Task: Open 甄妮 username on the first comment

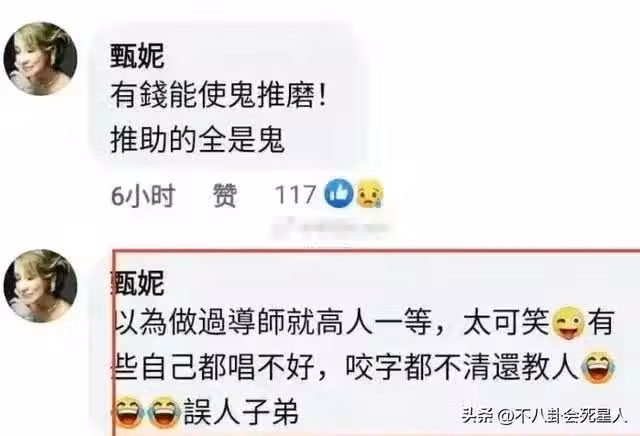Action: click(x=137, y=56)
